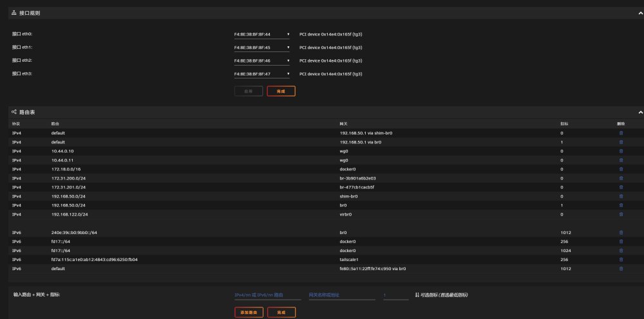Image resolution: width=644 pixels, height=319 pixels.
Task: Collapse the 路由表 section with its chevron
Action: point(640,112)
